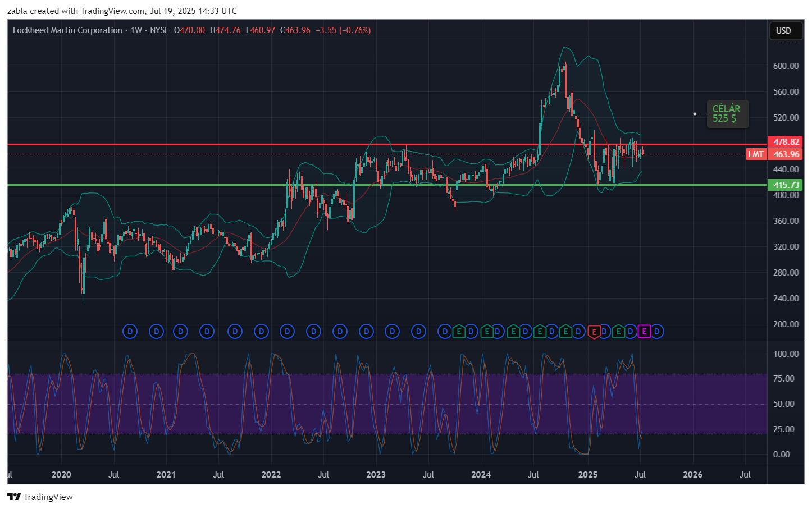Select the 478.82 red price label
This screenshot has width=812, height=509.
point(786,141)
